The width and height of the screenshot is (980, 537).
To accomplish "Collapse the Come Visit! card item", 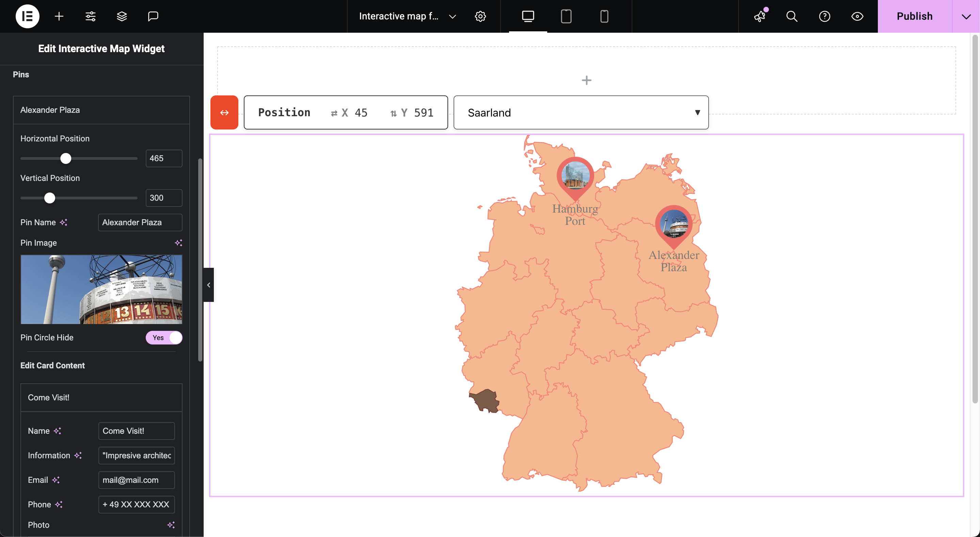I will (101, 398).
